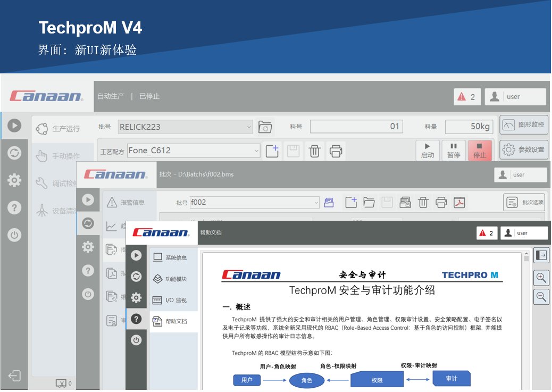Click the 料号 input field showing 01
Screen dimensions: 552x392
(356, 127)
